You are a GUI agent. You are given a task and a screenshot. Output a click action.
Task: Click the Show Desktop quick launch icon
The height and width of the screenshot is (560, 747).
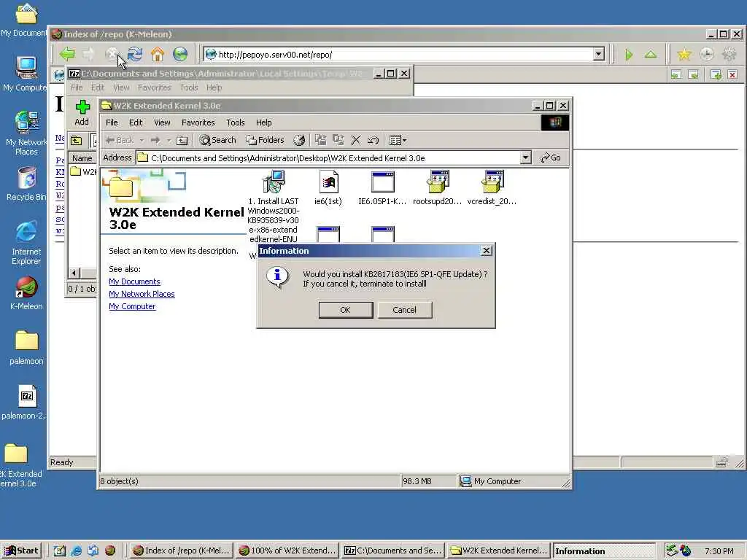tap(59, 551)
